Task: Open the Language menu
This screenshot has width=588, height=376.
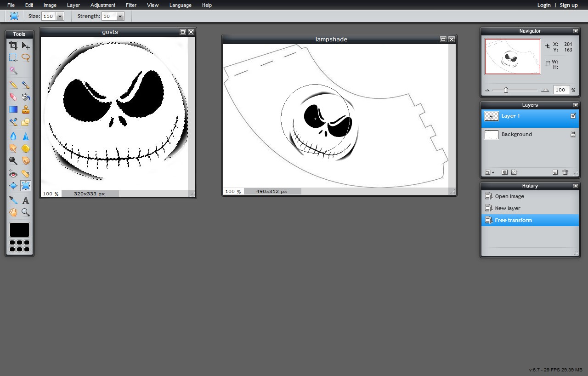Action: (x=181, y=5)
